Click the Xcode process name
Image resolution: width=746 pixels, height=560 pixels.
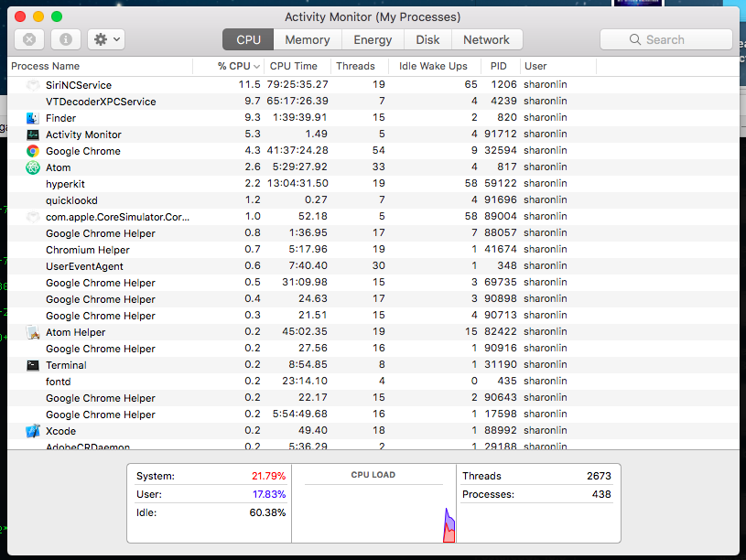coord(61,431)
